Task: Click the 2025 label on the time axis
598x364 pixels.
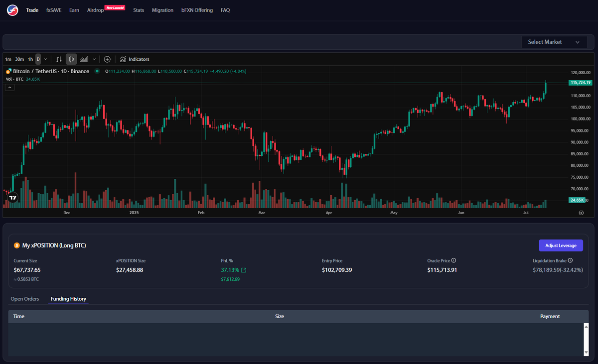Action: pos(134,213)
